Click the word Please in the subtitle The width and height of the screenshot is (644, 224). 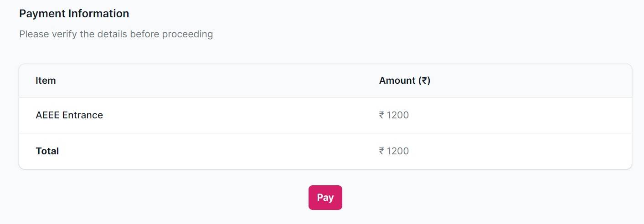pos(33,34)
